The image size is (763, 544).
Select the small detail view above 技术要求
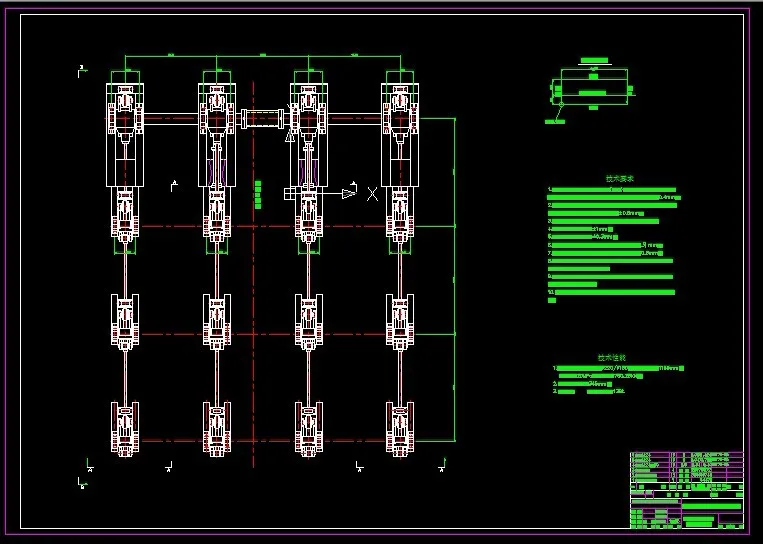pyautogui.click(x=591, y=91)
